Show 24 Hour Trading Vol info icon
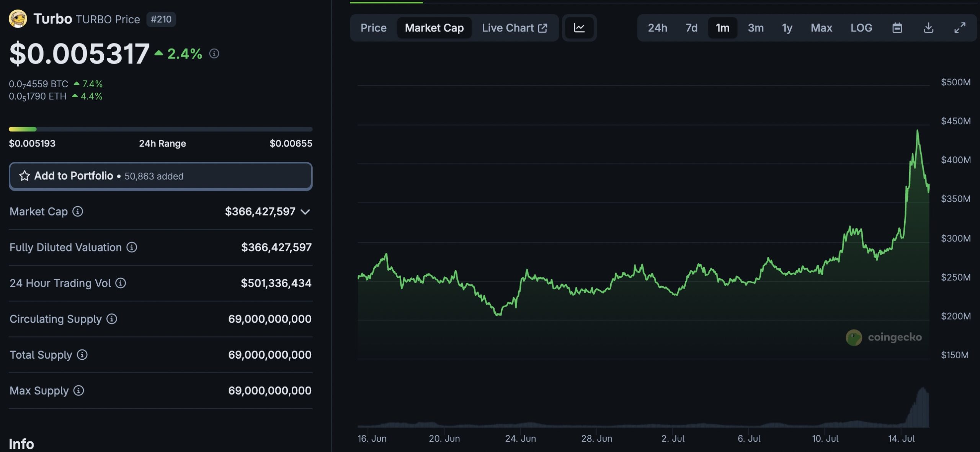The image size is (980, 452). (121, 283)
